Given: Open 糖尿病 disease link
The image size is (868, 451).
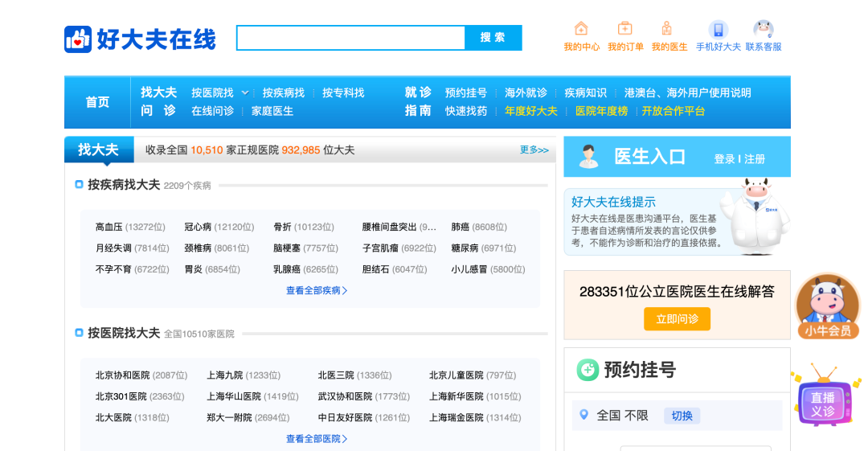Looking at the screenshot, I should 465,248.
